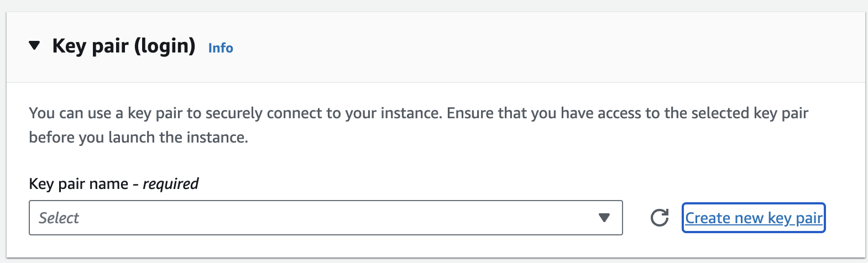Image resolution: width=868 pixels, height=263 pixels.
Task: Open the Info link beside Key pair
Action: point(221,48)
